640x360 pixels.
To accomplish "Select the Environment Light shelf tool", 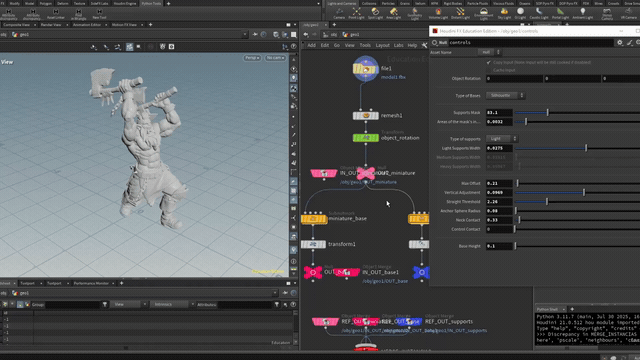I will tap(483, 13).
